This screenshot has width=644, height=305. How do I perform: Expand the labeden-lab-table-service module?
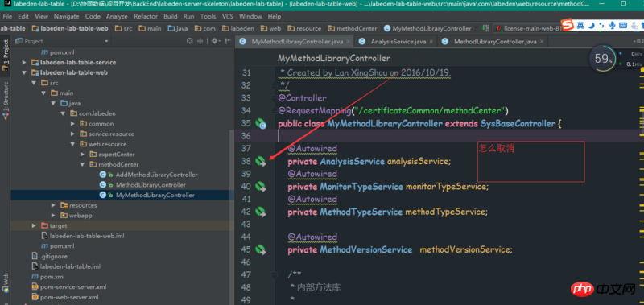(x=24, y=63)
